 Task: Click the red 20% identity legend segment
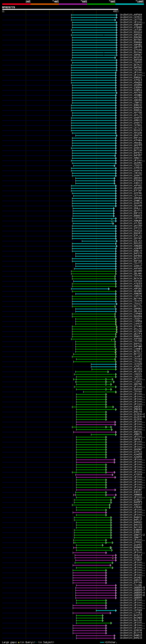[16, 4]
